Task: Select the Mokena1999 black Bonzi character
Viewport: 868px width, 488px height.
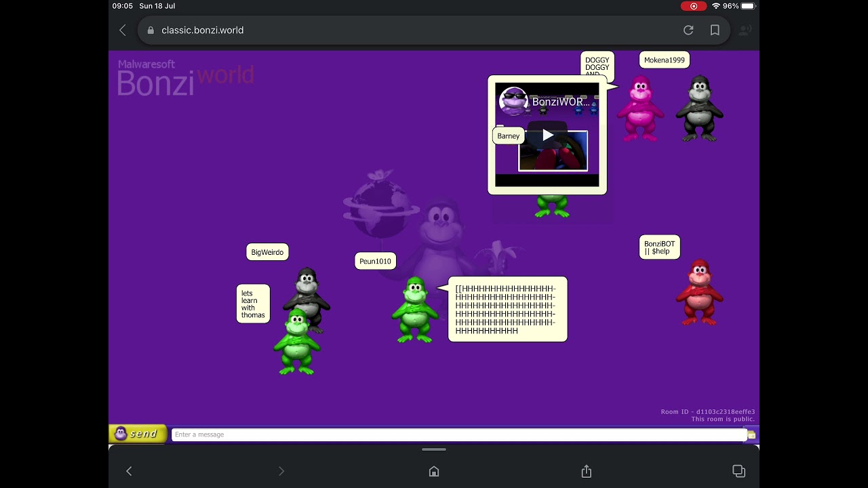Action: pyautogui.click(x=699, y=108)
